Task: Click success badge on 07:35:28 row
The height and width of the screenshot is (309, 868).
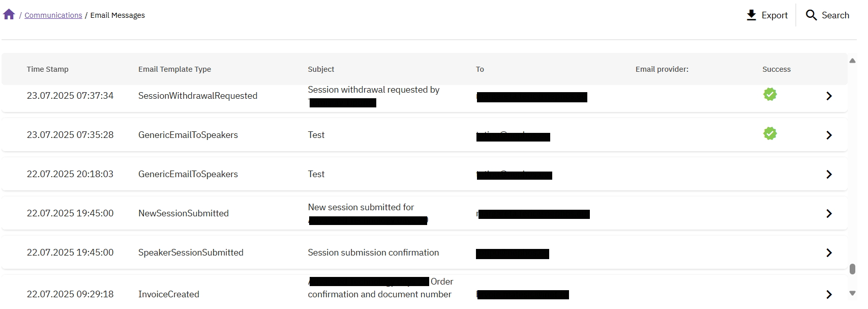Action: 770,133
